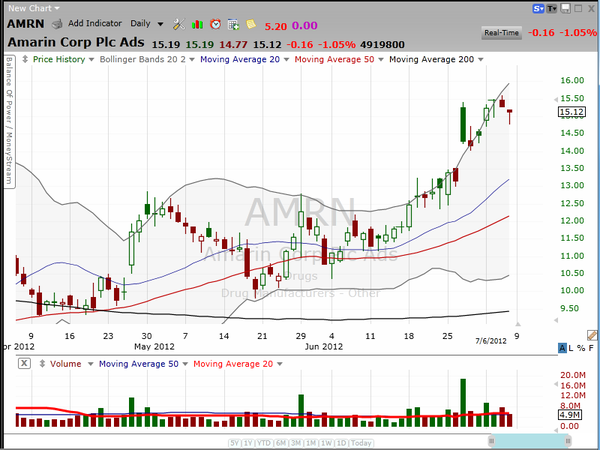
Task: Click the 4.9M volume value label
Action: click(x=572, y=414)
